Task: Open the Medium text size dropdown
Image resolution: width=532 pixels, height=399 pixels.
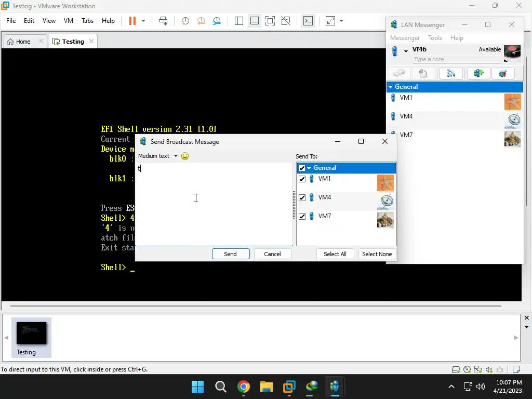Action: (x=158, y=156)
